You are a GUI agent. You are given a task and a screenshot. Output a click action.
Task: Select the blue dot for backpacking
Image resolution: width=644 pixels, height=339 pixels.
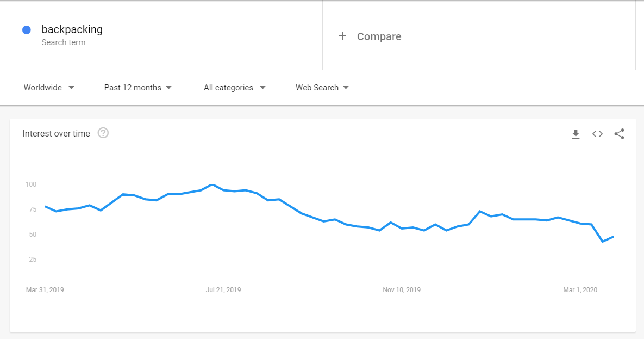point(26,29)
